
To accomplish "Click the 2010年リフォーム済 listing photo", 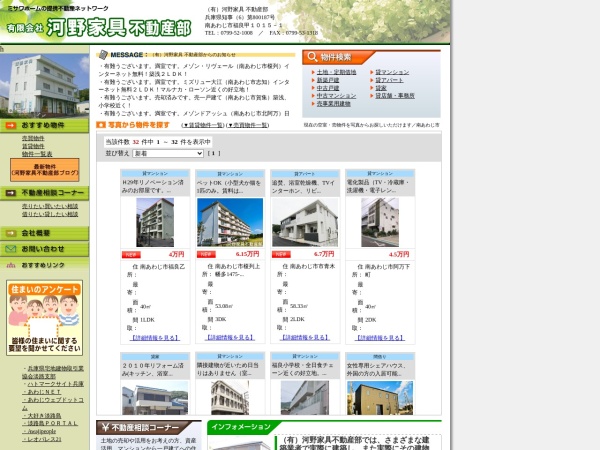I will [155, 398].
